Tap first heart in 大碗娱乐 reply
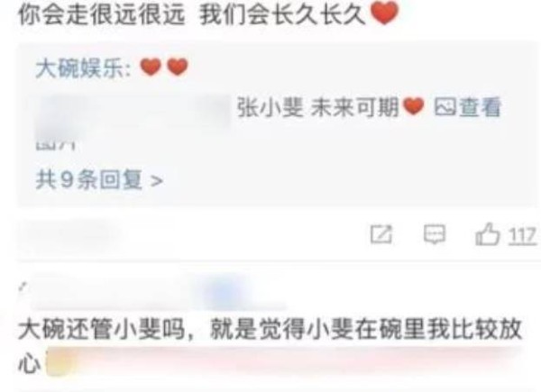 point(151,67)
